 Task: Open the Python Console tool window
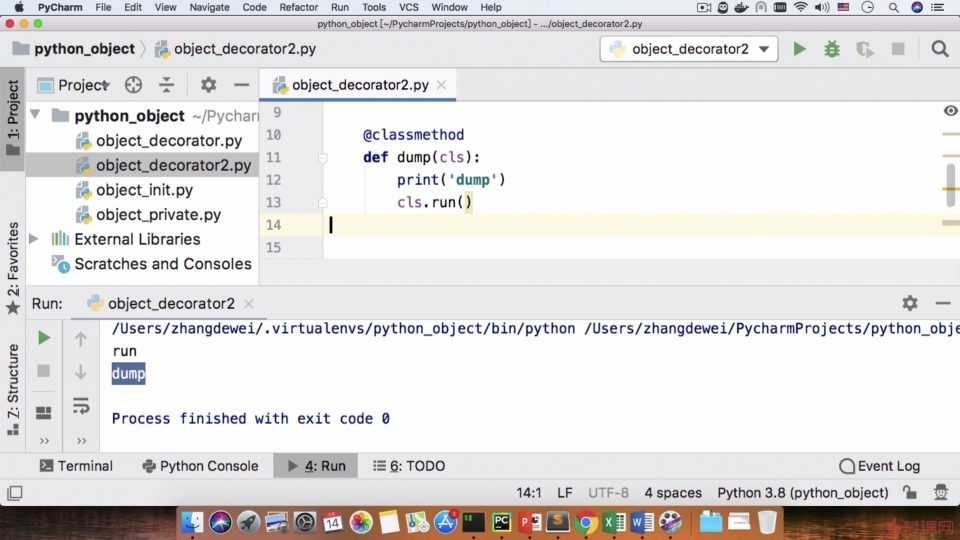pos(200,466)
